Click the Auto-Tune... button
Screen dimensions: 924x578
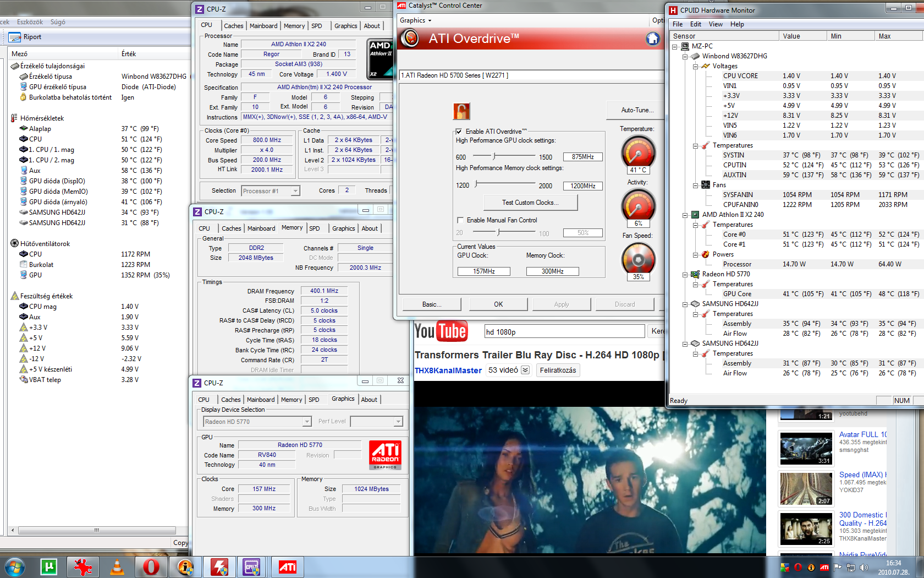click(x=637, y=110)
